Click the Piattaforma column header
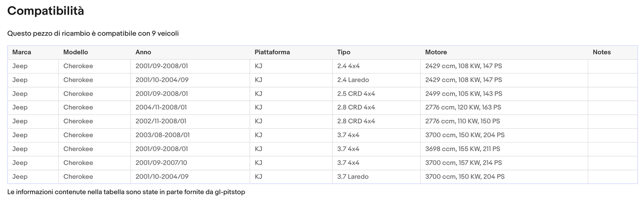The width and height of the screenshot is (644, 200). pyautogui.click(x=272, y=52)
